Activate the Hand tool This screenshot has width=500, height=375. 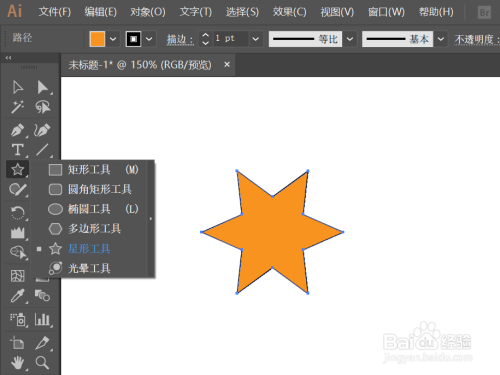click(17, 363)
